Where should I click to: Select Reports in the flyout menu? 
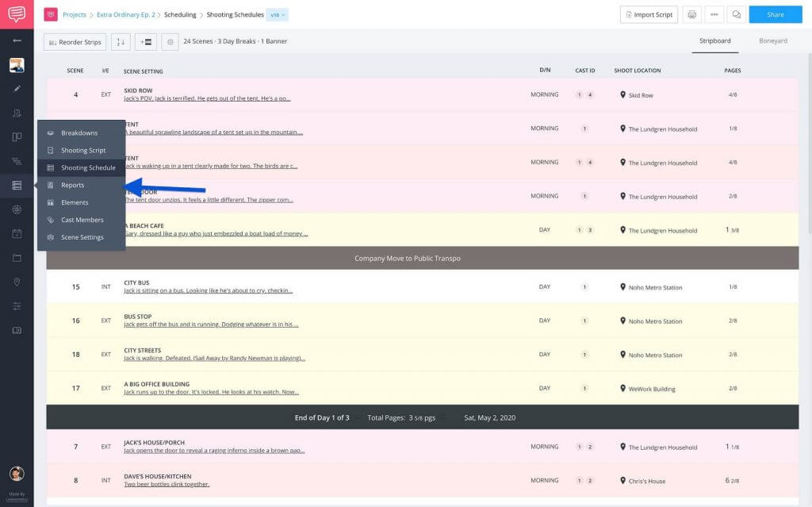pyautogui.click(x=82, y=185)
